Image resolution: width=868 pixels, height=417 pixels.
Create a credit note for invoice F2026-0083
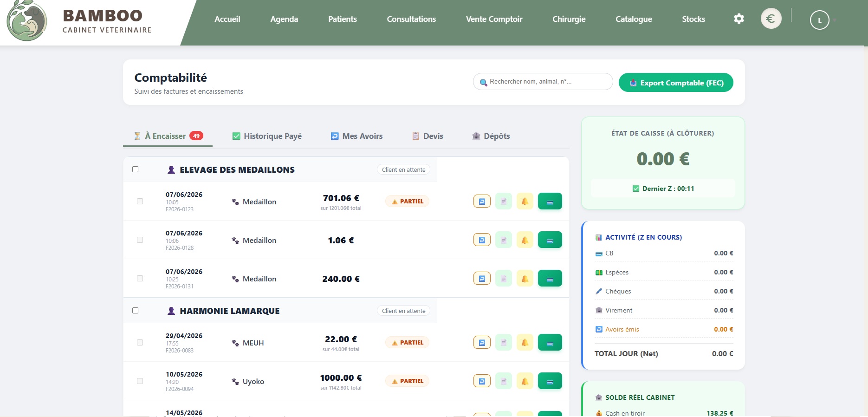point(482,342)
